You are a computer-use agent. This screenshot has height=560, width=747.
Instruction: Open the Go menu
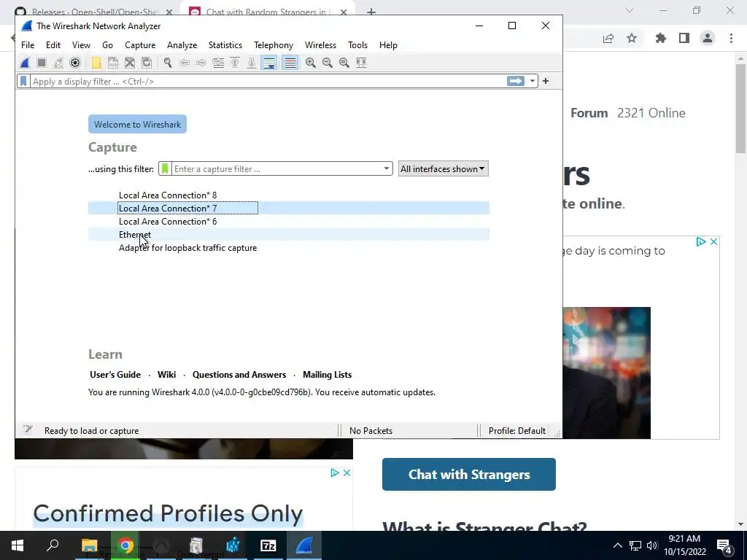[107, 44]
